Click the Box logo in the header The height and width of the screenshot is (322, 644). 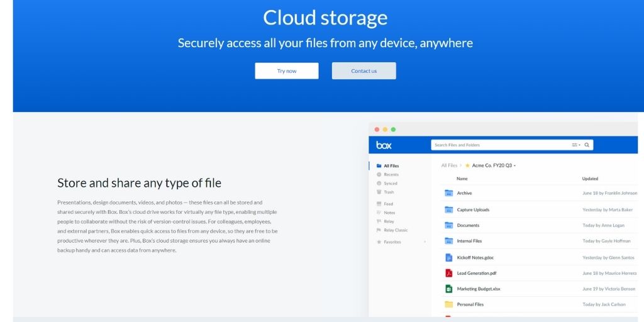coord(384,145)
